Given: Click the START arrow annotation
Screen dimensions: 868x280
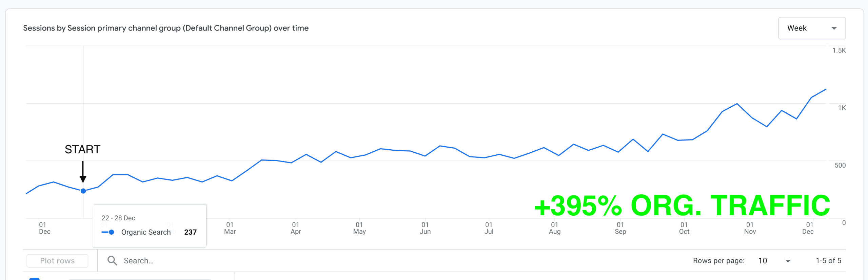Looking at the screenshot, I should tap(83, 172).
